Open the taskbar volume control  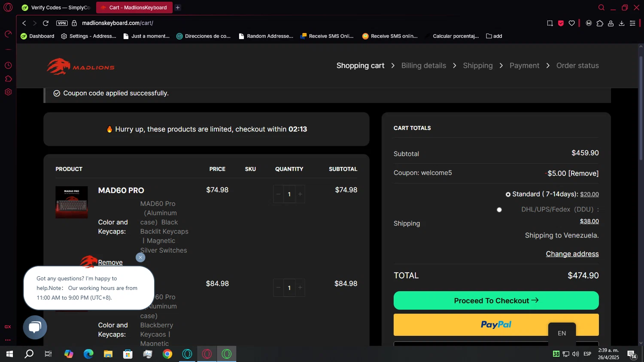click(576, 354)
